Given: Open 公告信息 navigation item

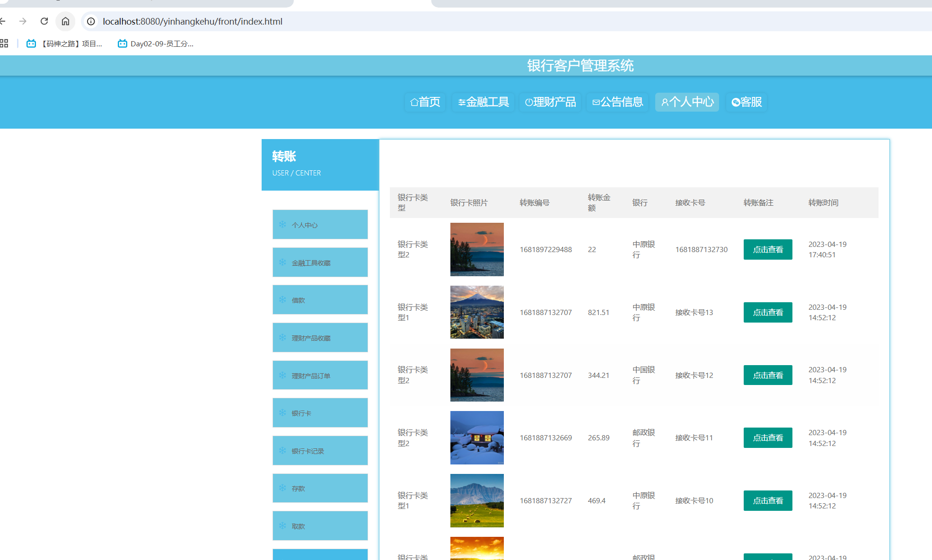Looking at the screenshot, I should tap(617, 102).
